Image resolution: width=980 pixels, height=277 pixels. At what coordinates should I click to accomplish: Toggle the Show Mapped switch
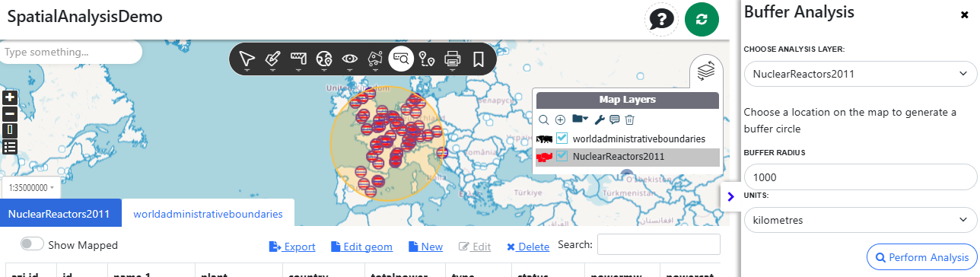[x=31, y=244]
